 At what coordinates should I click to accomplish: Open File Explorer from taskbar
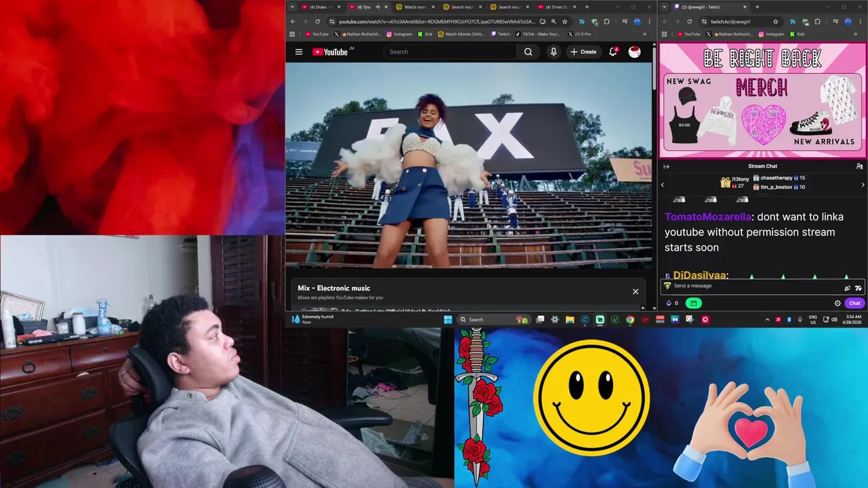570,319
